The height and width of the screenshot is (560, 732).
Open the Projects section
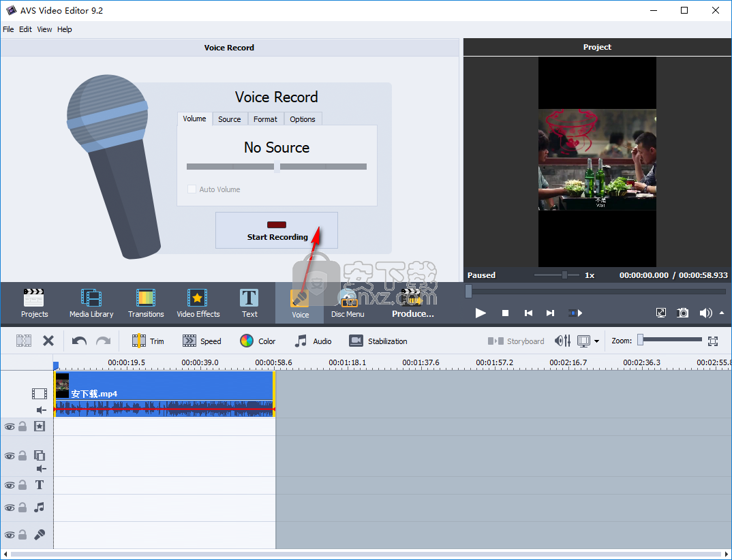[x=34, y=303]
